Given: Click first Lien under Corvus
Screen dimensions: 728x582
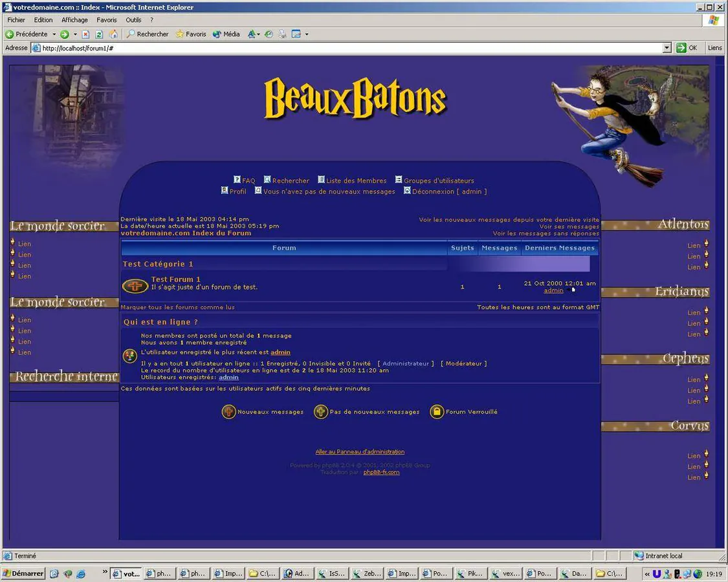Looking at the screenshot, I should click(x=694, y=456).
